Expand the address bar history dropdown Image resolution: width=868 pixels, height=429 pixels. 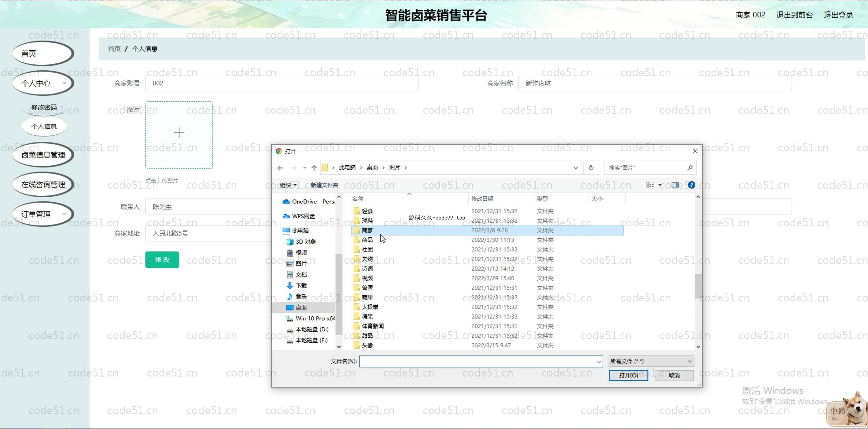(x=575, y=168)
